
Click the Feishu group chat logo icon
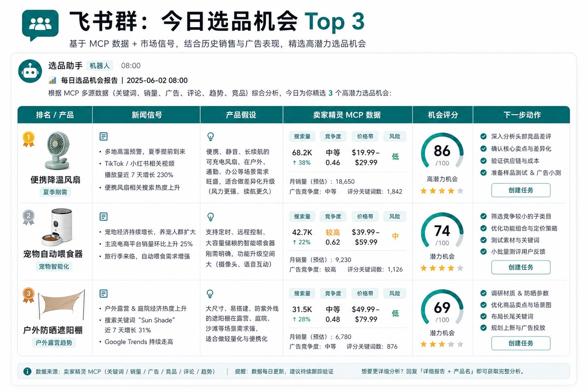[40, 25]
